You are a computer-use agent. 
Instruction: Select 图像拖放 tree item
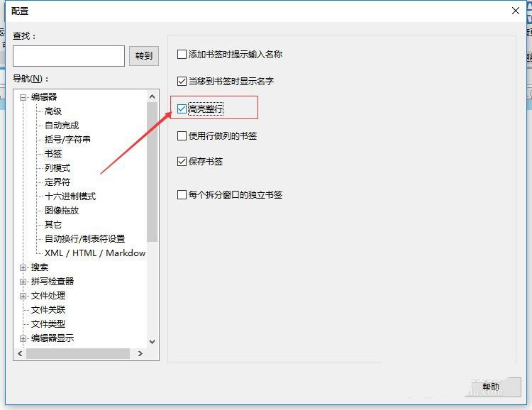click(62, 211)
